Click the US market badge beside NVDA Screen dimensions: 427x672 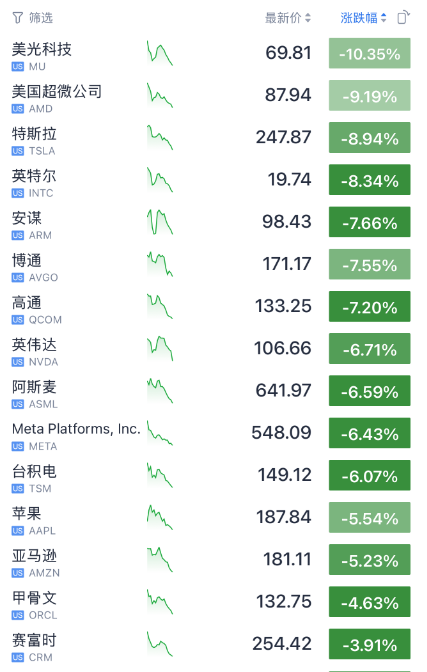[x=18, y=362]
